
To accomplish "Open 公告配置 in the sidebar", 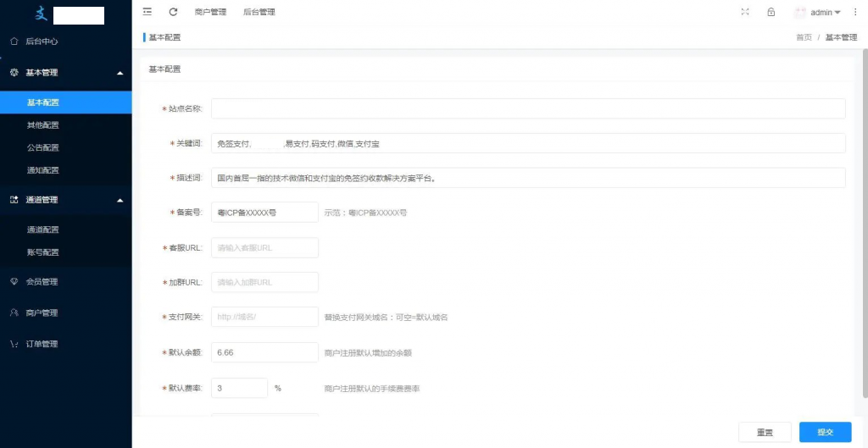I will click(x=43, y=147).
